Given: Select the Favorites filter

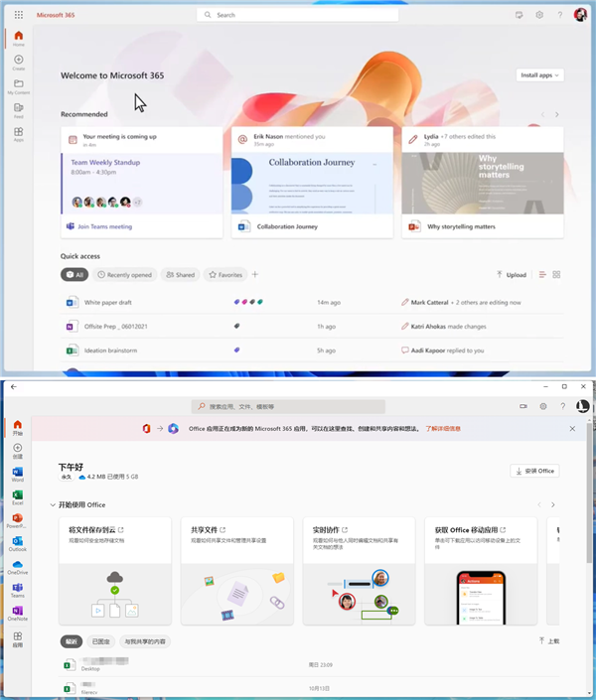Looking at the screenshot, I should point(225,275).
